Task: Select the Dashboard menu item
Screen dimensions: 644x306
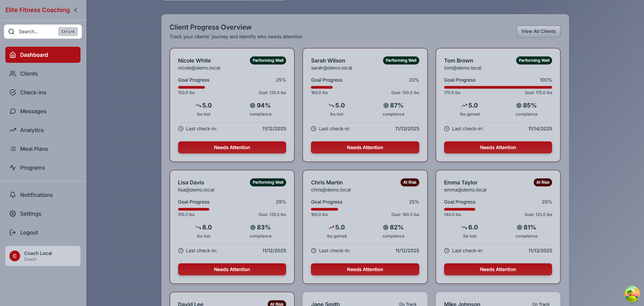Action: pos(43,55)
